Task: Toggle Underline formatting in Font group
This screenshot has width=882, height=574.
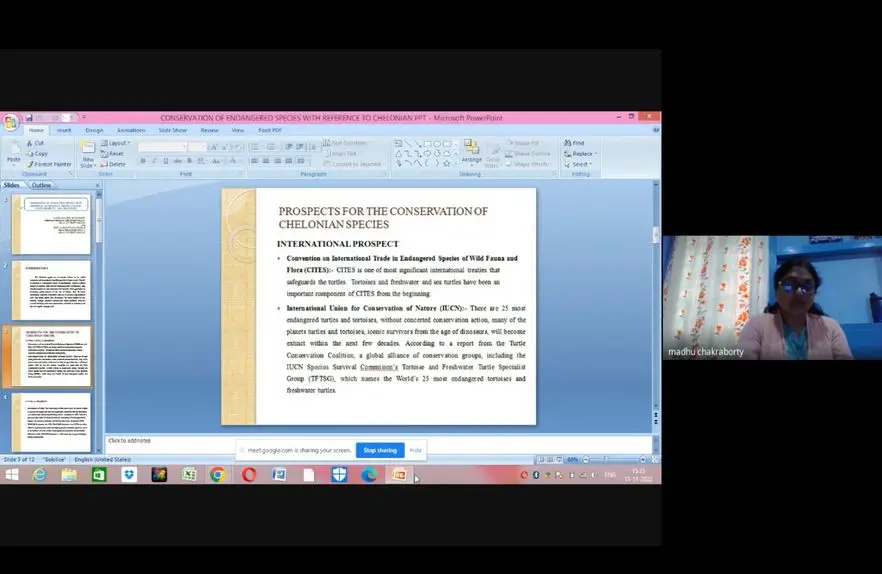Action: (x=163, y=161)
